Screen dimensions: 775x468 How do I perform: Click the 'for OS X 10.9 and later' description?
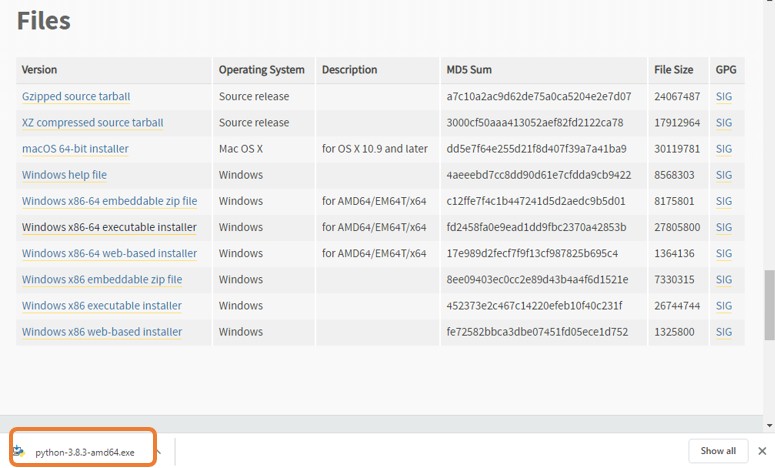pos(375,149)
